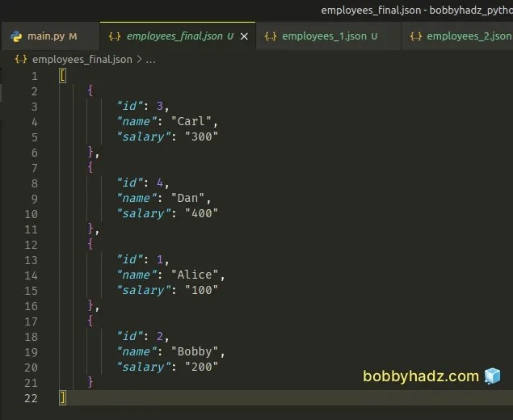Click the id value 3
513x420 pixels.
tap(160, 106)
